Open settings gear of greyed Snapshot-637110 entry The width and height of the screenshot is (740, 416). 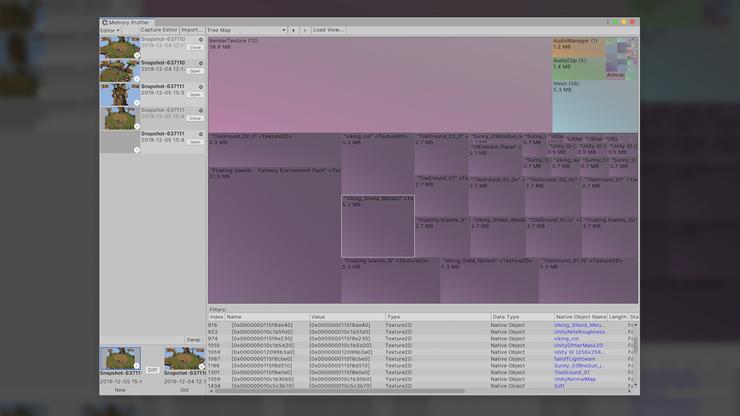point(201,40)
